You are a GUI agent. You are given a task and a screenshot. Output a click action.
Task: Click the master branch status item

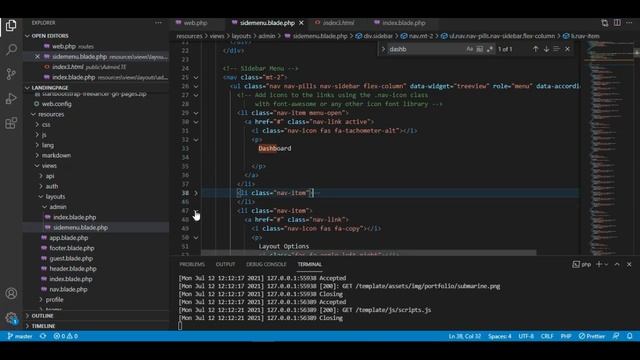coord(20,336)
